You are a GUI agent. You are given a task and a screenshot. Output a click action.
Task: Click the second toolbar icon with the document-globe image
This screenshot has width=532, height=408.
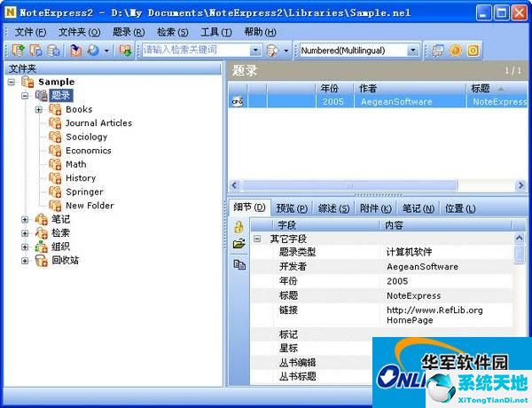coord(35,51)
